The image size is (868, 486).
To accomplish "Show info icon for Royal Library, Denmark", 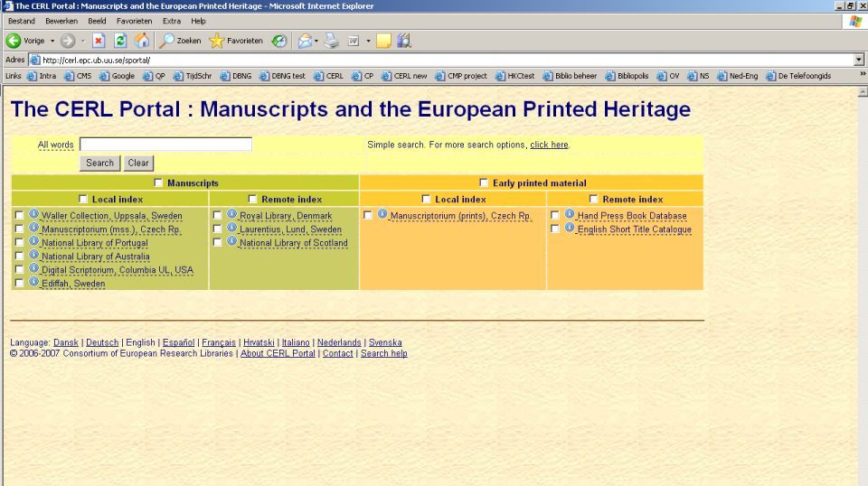I will click(232, 213).
